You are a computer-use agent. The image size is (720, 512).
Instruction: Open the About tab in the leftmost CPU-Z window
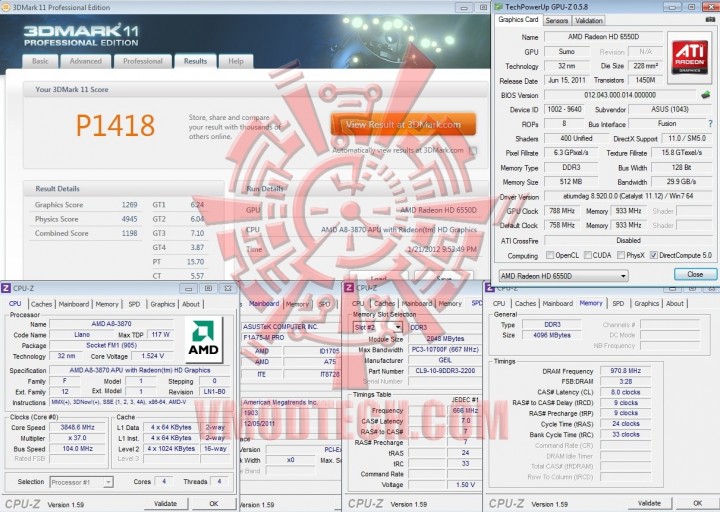(x=191, y=304)
